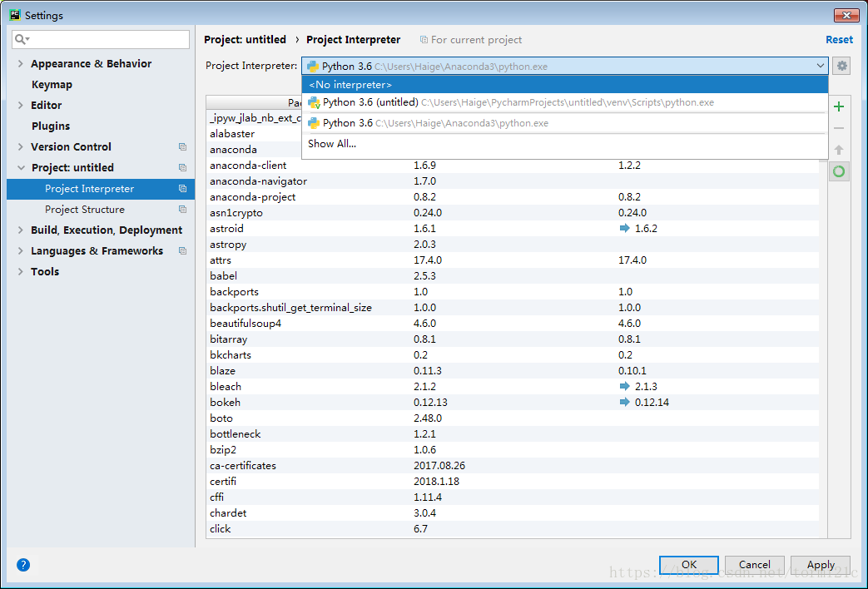This screenshot has width=868, height=589.
Task: Select the certifi package row
Action: pyautogui.click(x=513, y=481)
